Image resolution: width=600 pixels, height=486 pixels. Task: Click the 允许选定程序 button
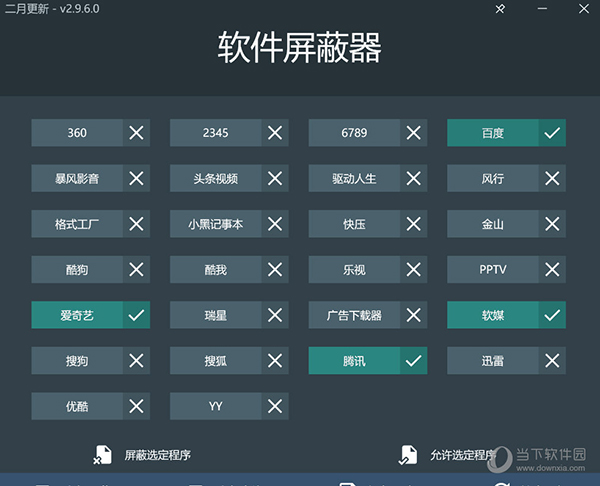pyautogui.click(x=447, y=455)
